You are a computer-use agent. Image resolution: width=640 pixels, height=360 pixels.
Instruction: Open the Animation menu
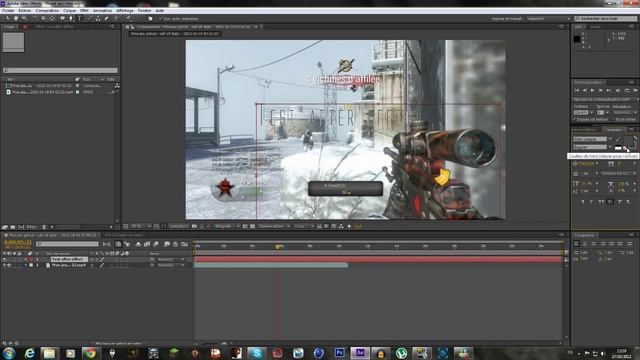pyautogui.click(x=102, y=11)
